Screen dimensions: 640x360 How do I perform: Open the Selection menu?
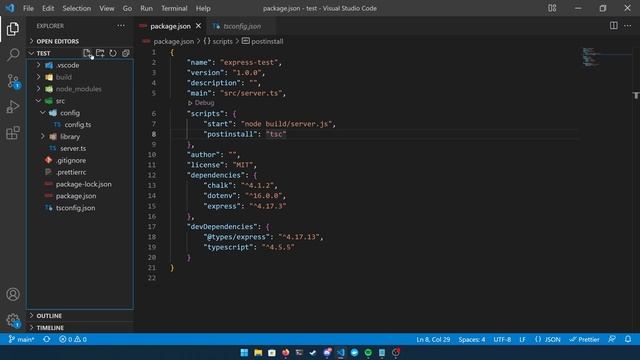77,8
